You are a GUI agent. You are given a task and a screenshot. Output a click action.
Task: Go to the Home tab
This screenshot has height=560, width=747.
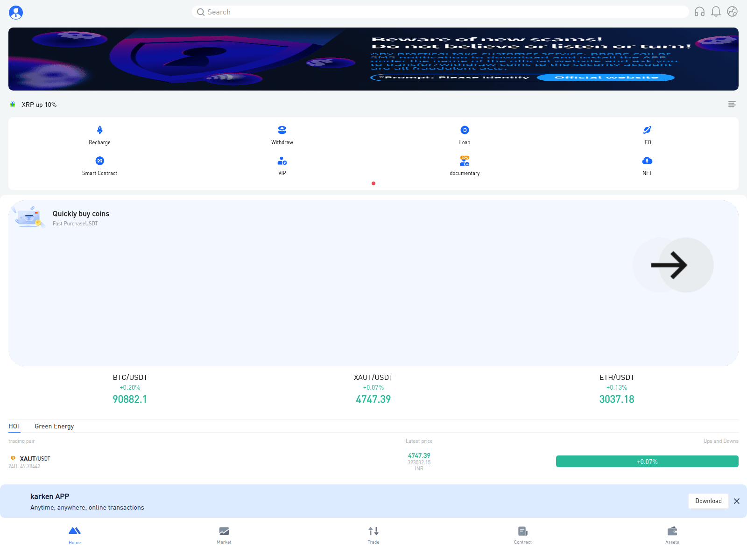[75, 535]
